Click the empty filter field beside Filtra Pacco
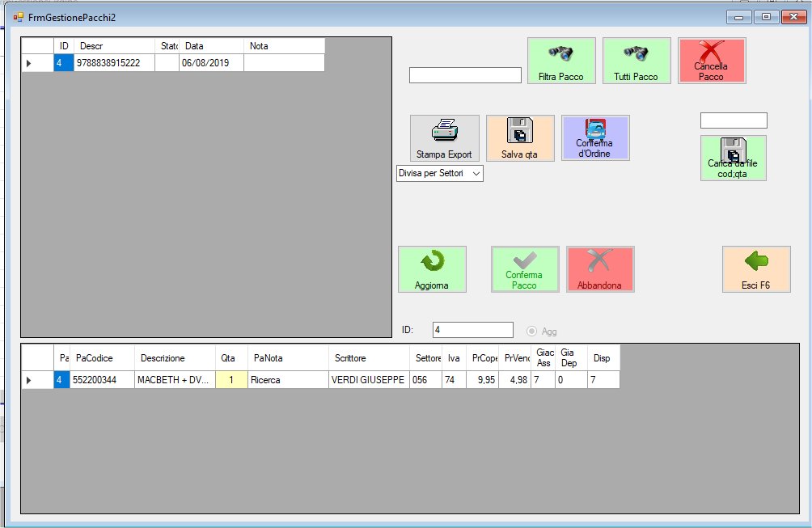The width and height of the screenshot is (812, 528). pos(465,75)
